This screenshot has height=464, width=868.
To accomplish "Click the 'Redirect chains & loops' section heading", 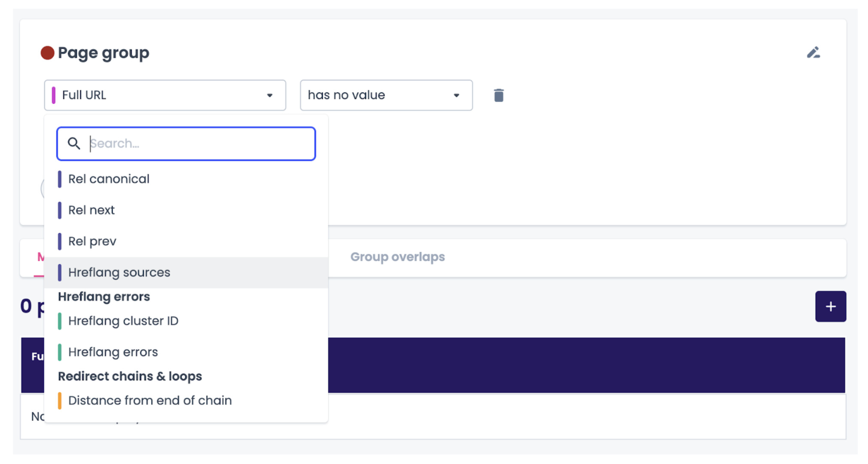I will coord(130,376).
